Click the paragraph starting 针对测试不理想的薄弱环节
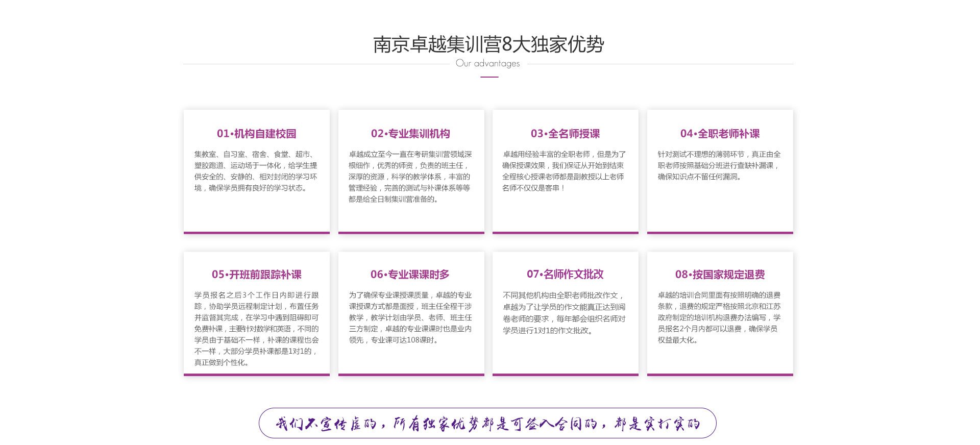 tap(719, 165)
